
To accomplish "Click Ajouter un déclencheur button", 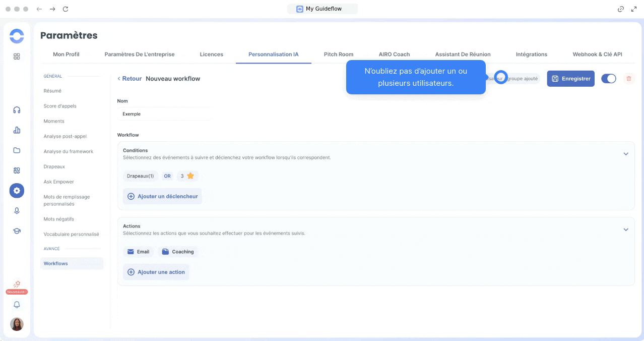I will coord(162,196).
